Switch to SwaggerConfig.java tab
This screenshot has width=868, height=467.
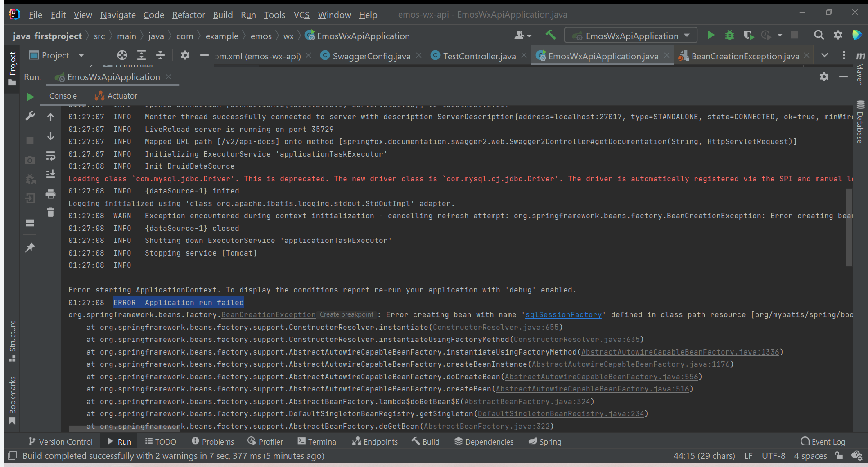pos(371,56)
